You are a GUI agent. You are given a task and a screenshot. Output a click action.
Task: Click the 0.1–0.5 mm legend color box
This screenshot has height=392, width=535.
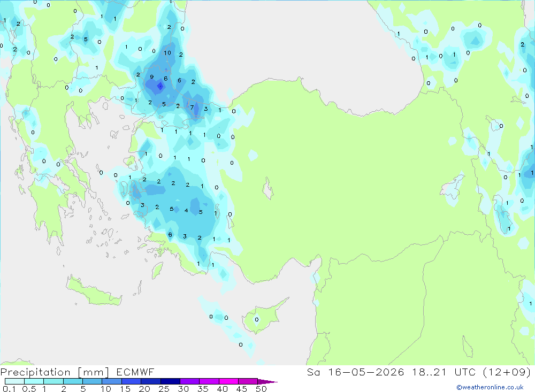pyautogui.click(x=14, y=381)
